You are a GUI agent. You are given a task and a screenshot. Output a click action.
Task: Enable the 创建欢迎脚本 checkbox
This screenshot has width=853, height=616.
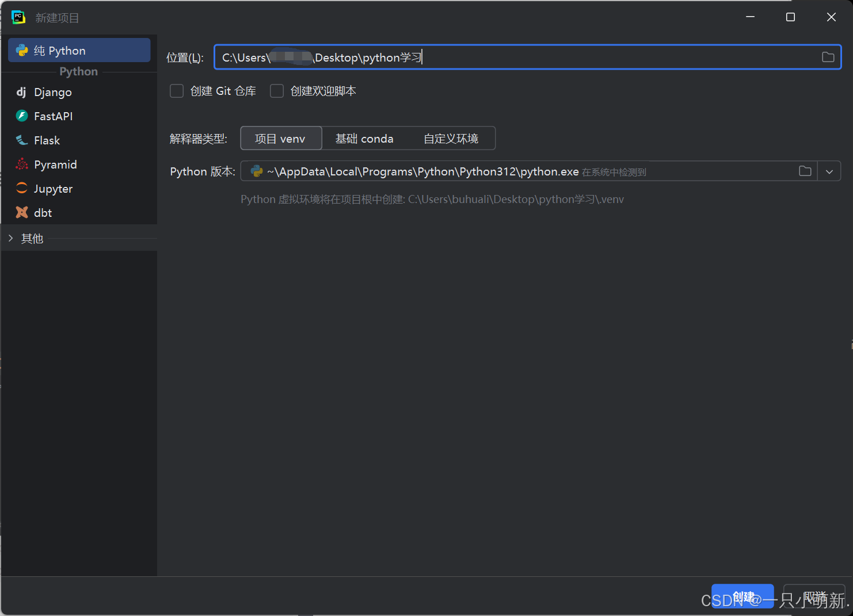point(277,91)
